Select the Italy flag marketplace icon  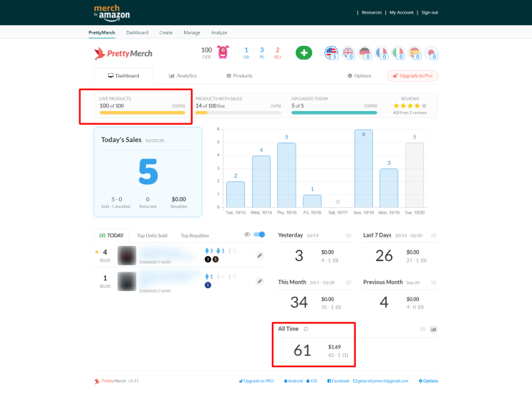coord(398,52)
